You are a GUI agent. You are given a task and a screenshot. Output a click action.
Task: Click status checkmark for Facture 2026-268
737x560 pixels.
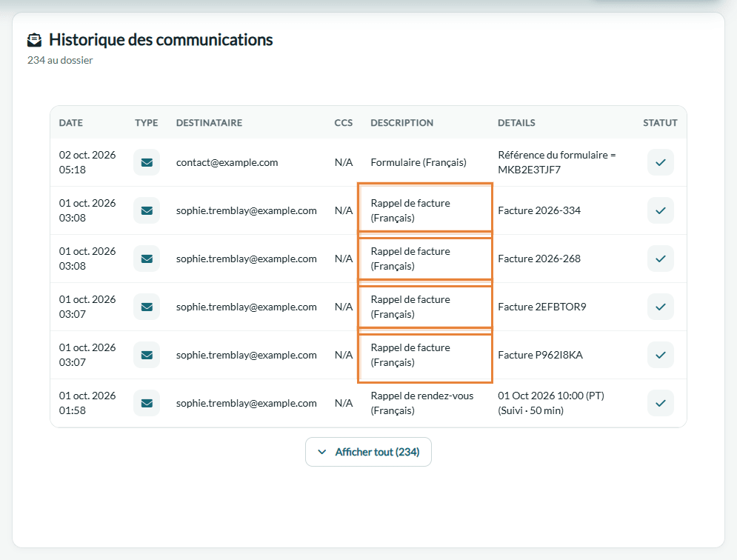click(x=661, y=259)
